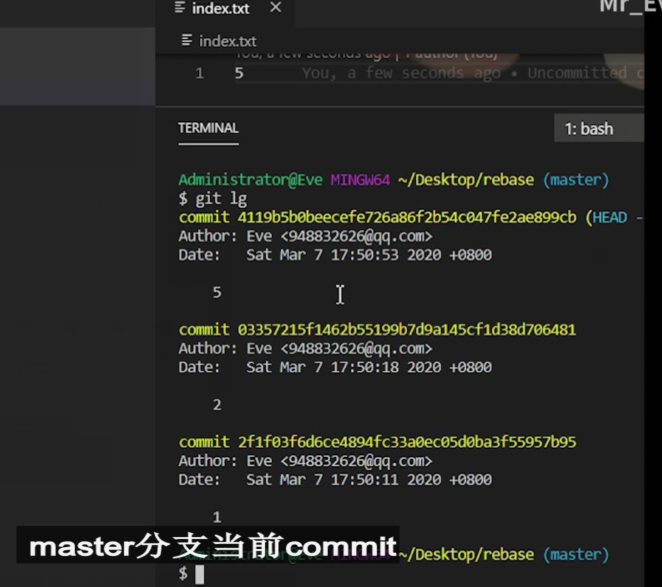Click commit message '5' in terminal
662x587 pixels.
[x=217, y=292]
